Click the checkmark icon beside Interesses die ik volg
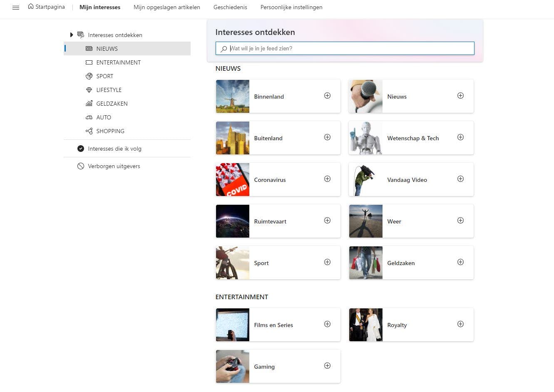Viewport: 554px width, 392px height. (x=81, y=149)
